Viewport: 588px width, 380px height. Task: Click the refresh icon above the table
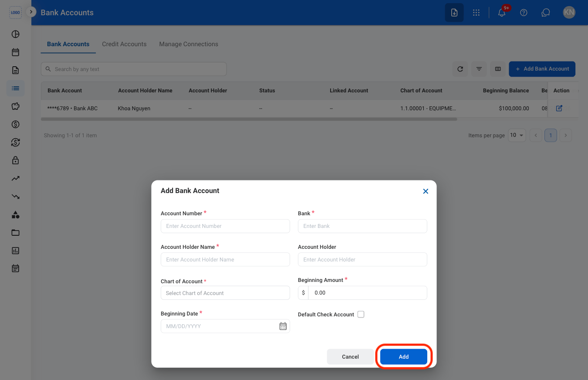(460, 69)
